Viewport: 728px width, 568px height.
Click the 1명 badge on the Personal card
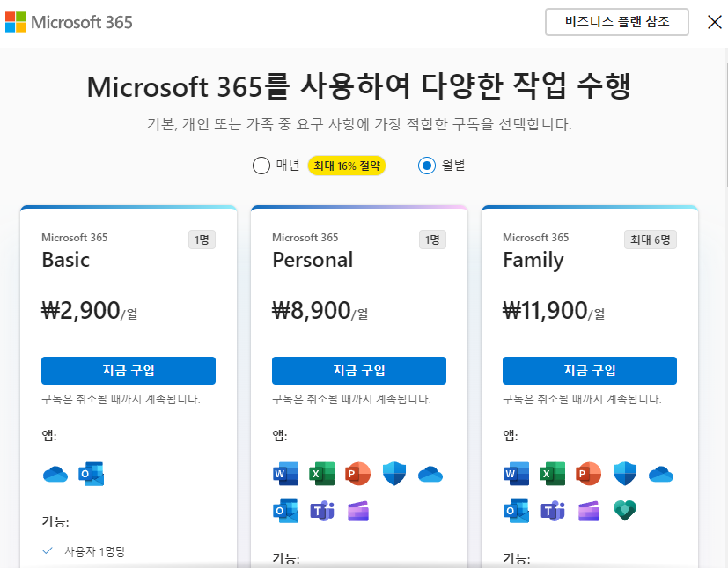click(x=433, y=240)
